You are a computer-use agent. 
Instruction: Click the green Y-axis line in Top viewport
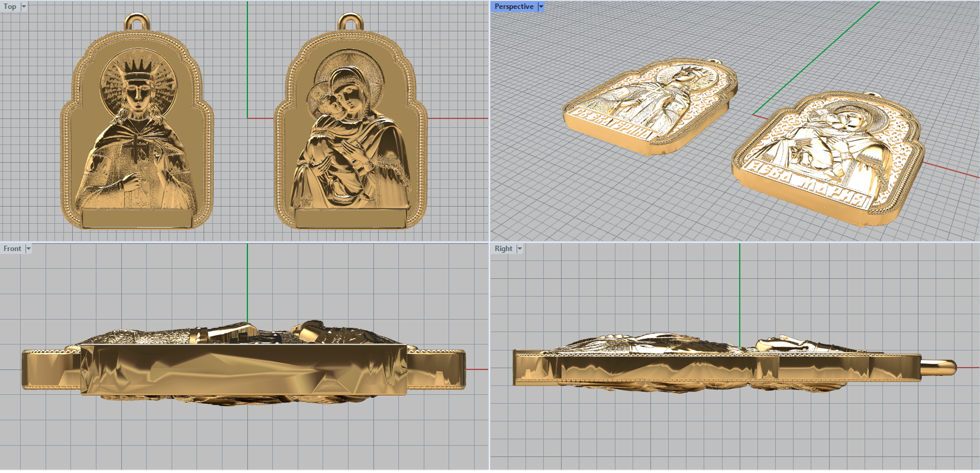[x=247, y=61]
